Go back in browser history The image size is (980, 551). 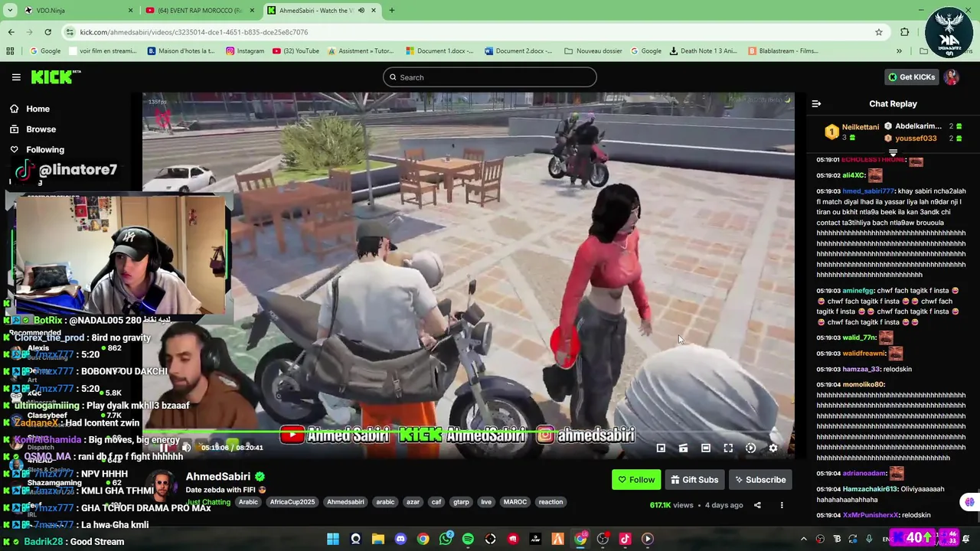[11, 32]
